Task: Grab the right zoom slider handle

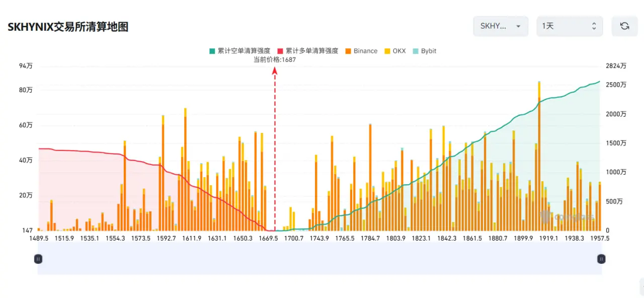Action: (x=601, y=259)
